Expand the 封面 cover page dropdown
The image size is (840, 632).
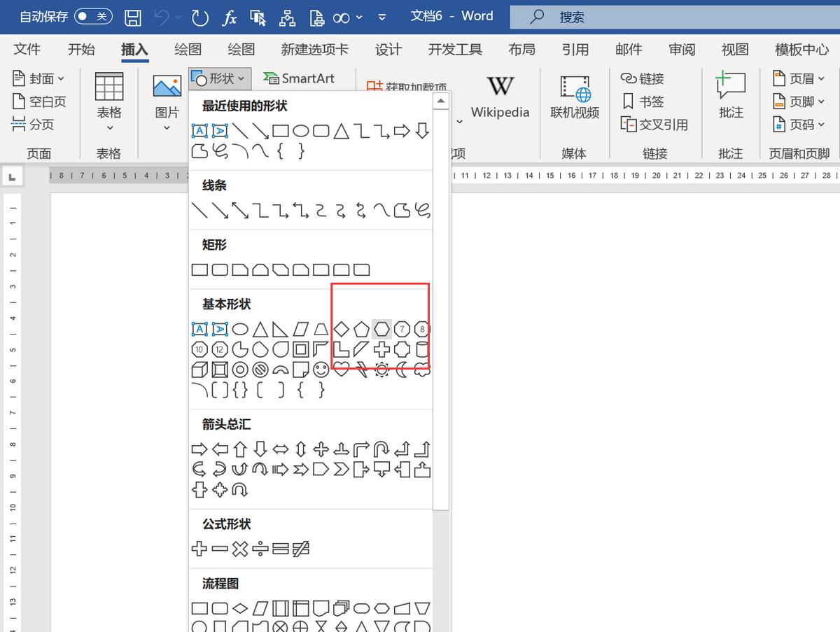pyautogui.click(x=39, y=78)
